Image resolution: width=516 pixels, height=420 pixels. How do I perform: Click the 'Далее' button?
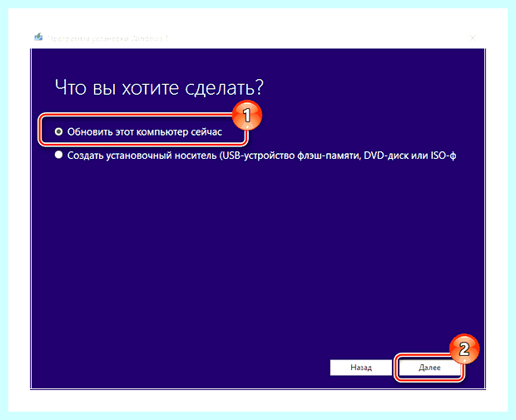pyautogui.click(x=429, y=368)
